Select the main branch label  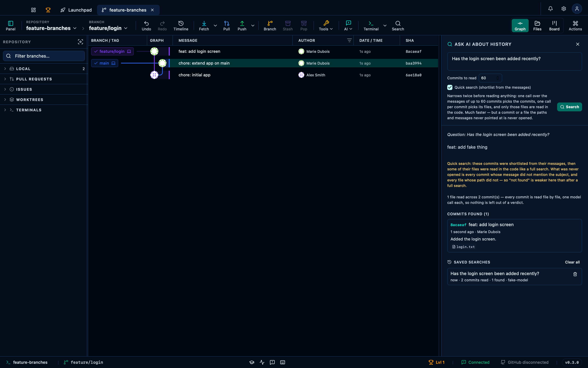pos(105,63)
